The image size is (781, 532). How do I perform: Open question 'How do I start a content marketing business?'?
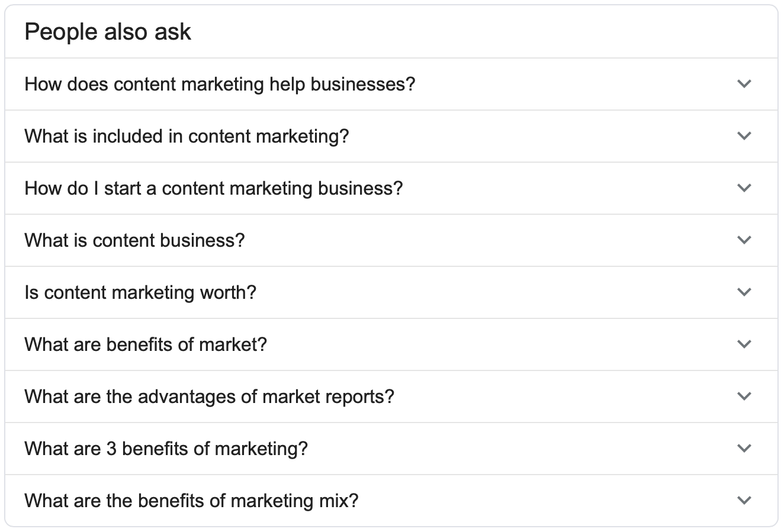(x=213, y=188)
